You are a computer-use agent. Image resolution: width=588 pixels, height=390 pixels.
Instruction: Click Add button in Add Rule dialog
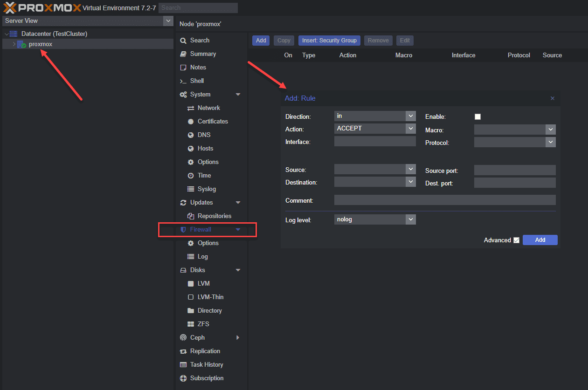pos(540,240)
